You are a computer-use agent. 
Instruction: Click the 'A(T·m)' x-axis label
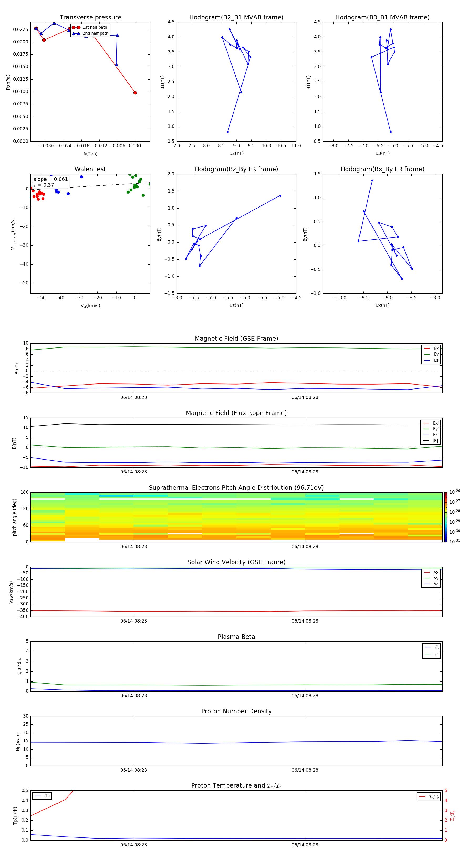(x=90, y=154)
